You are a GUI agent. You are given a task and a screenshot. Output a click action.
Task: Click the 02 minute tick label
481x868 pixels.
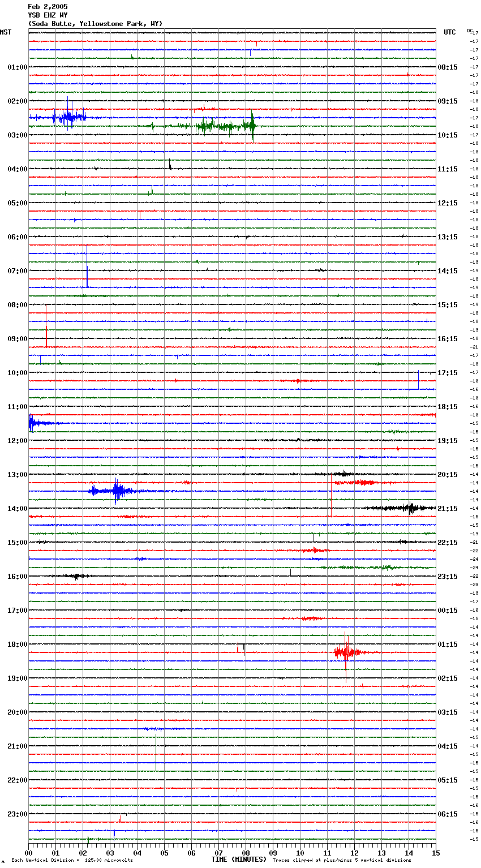coord(83,852)
